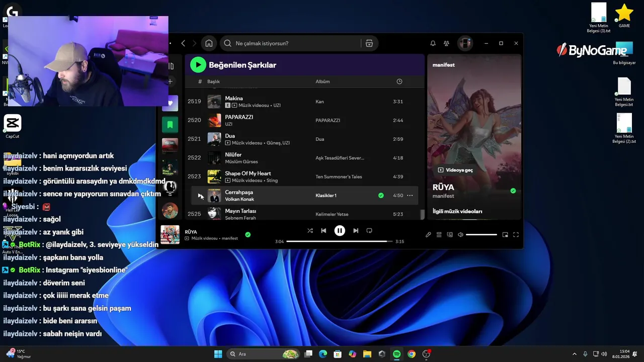Skip to the previous track
Viewport: 644px width, 362px height.
[x=324, y=230]
